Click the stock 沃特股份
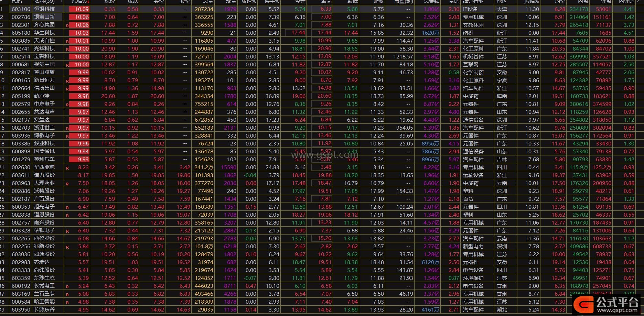 pyautogui.click(x=44, y=191)
